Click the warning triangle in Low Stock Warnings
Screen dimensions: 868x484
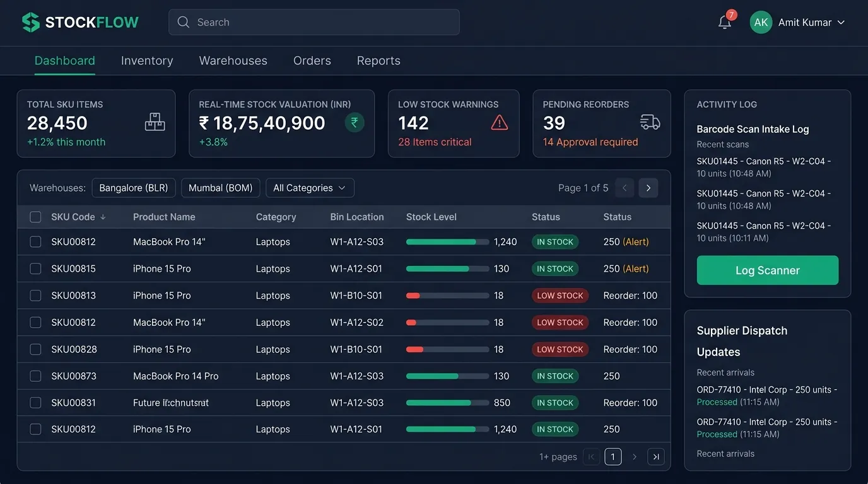499,122
